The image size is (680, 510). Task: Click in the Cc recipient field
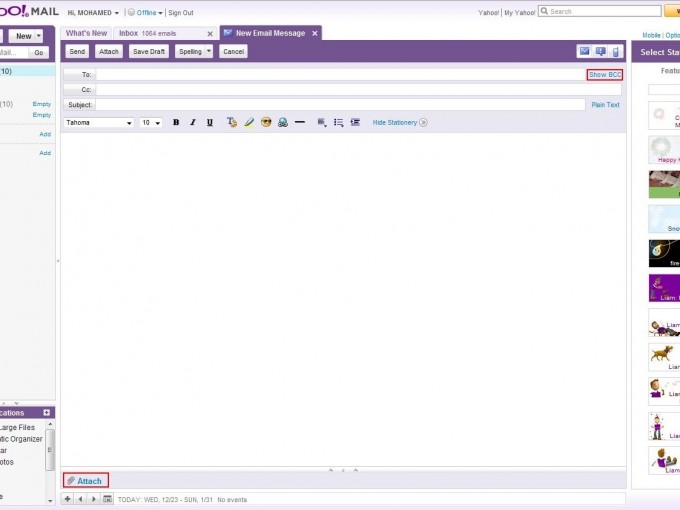click(359, 90)
